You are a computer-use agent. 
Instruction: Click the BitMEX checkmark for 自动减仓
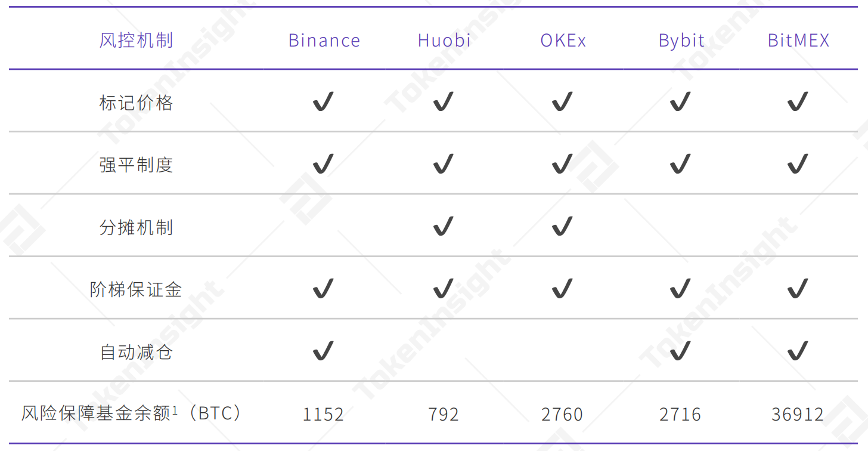click(798, 351)
